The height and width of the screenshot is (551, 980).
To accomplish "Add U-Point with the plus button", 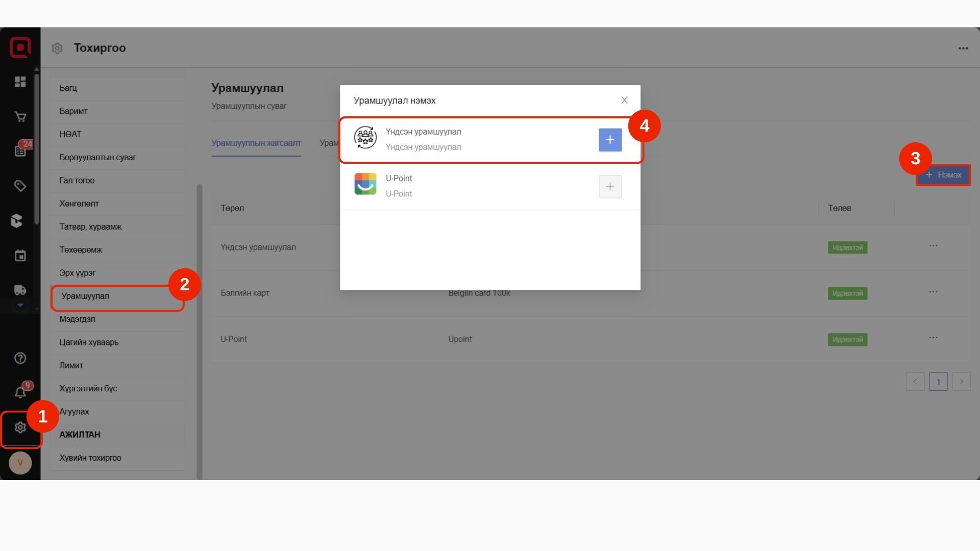I will point(610,186).
